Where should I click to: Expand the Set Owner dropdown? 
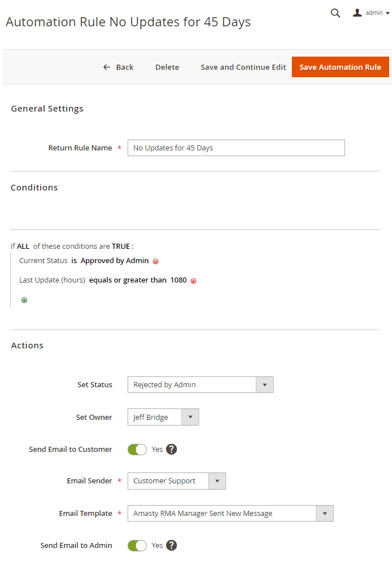coord(163,418)
